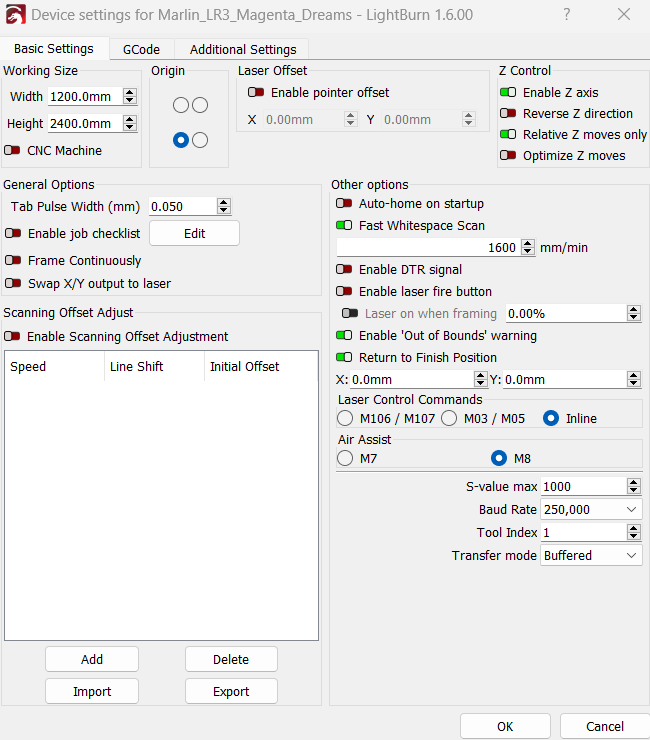Screen dimensions: 650x740
Task: Toggle Relative Z moves only
Action: pyautogui.click(x=508, y=135)
